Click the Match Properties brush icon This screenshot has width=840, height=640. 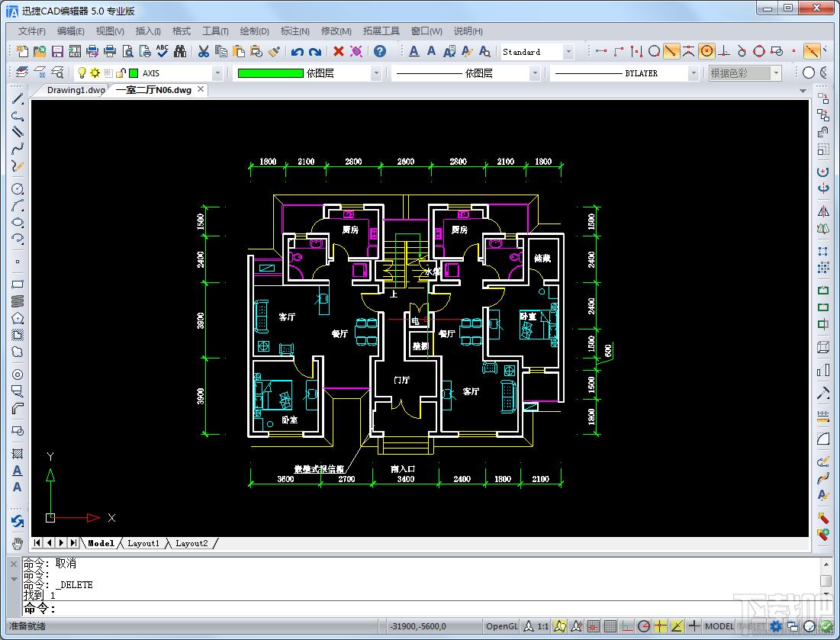tap(274, 51)
